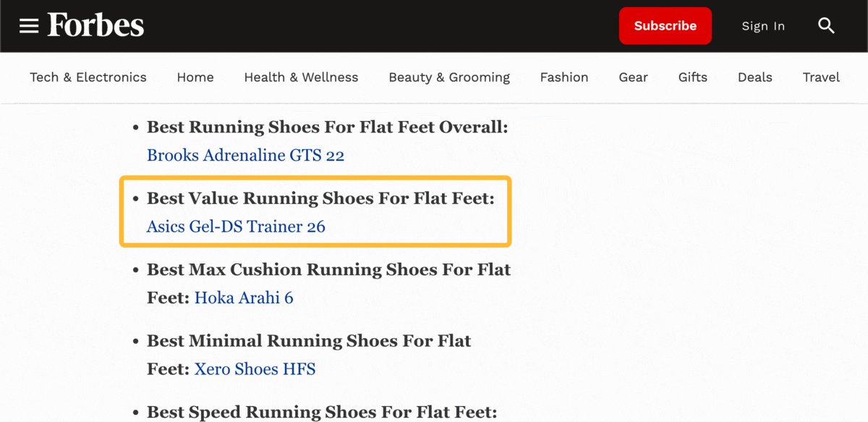Open the Hoka Arahi 6 link
This screenshot has width=868, height=422.
pyautogui.click(x=244, y=297)
